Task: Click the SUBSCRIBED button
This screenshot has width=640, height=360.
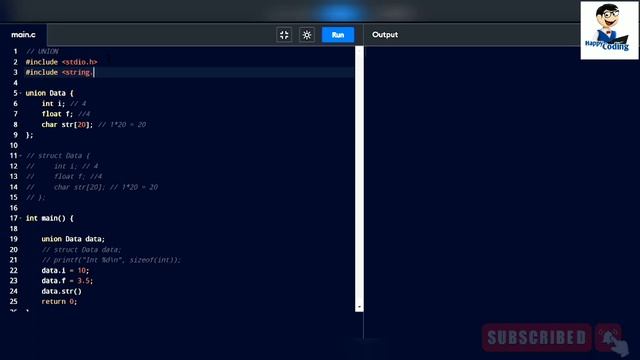Action: pyautogui.click(x=536, y=338)
